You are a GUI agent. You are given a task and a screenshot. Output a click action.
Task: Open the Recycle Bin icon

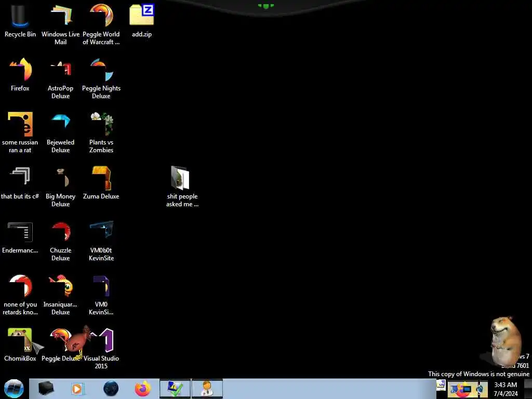pos(20,20)
